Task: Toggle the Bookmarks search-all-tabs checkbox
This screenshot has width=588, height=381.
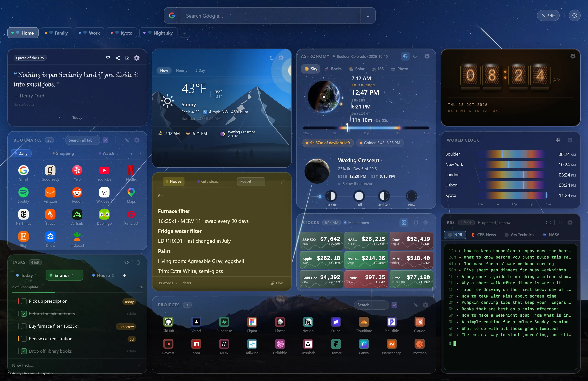Action: pos(105,140)
